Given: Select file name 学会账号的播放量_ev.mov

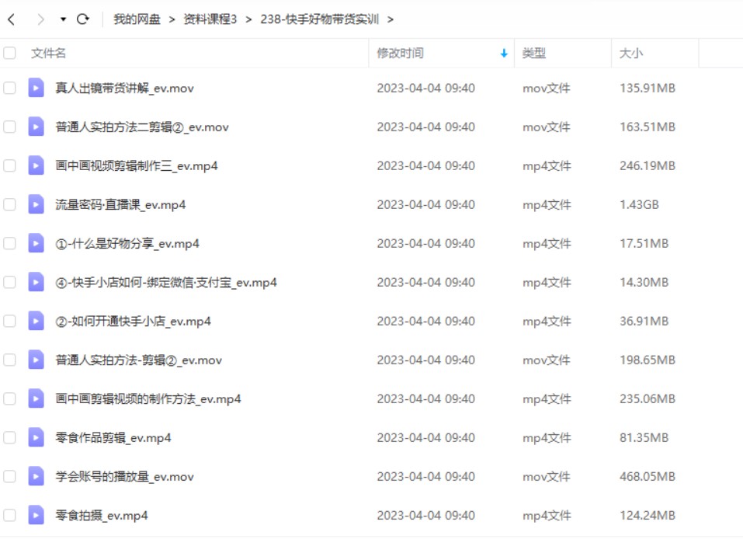Looking at the screenshot, I should (125, 477).
